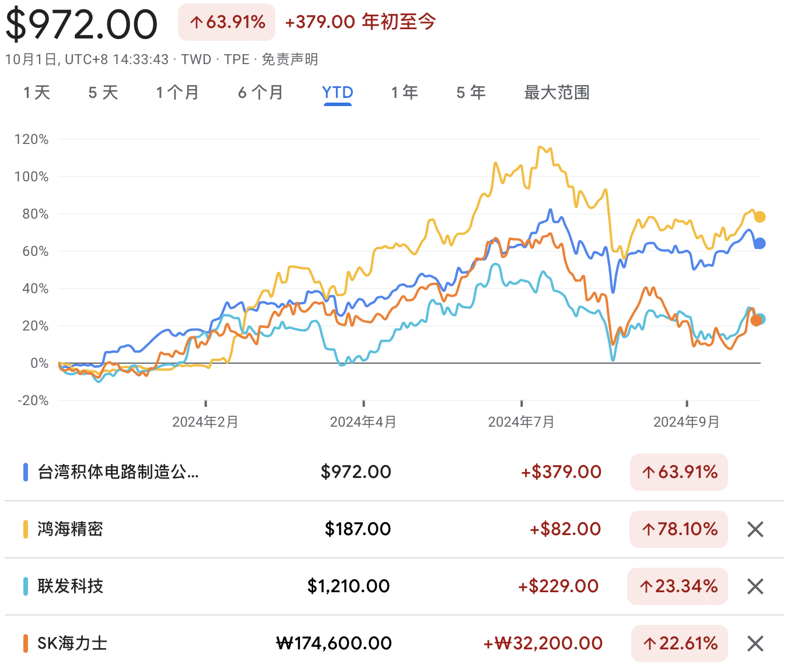The height and width of the screenshot is (668, 812).
Task: Click the 40% y-axis label
Action: [x=36, y=289]
